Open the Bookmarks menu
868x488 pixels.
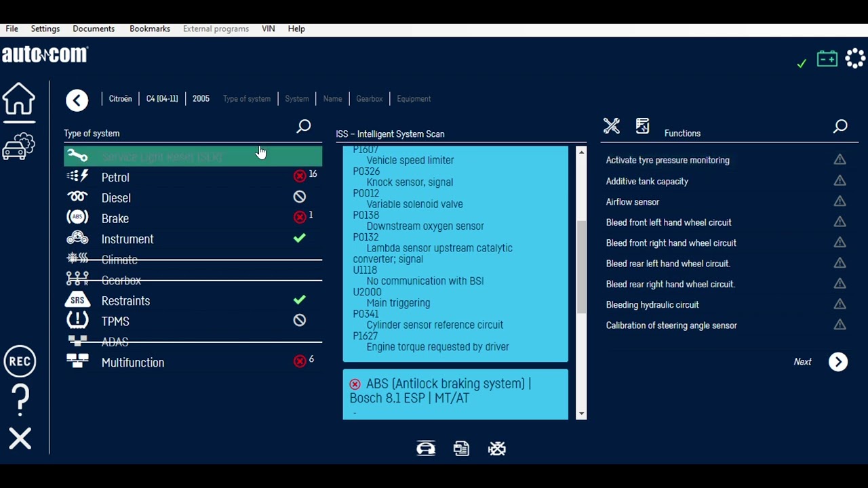(x=150, y=29)
